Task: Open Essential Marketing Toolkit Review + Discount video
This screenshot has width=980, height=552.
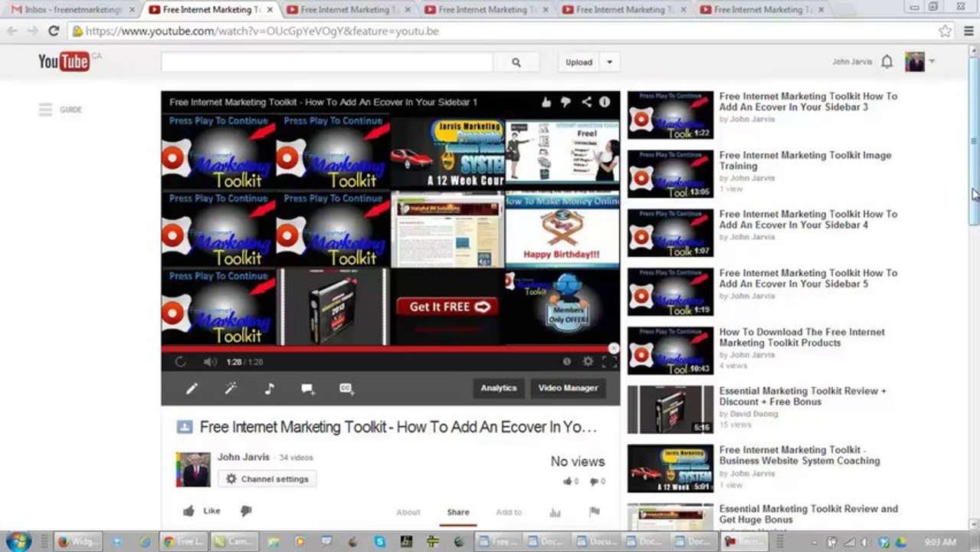Action: [x=802, y=396]
